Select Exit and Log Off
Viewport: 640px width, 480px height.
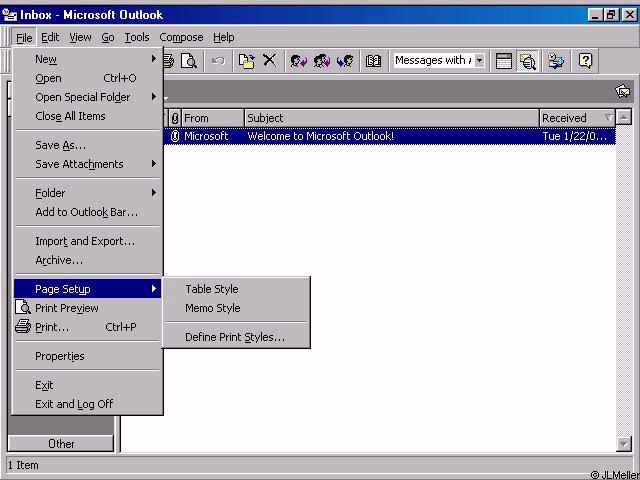(87, 404)
